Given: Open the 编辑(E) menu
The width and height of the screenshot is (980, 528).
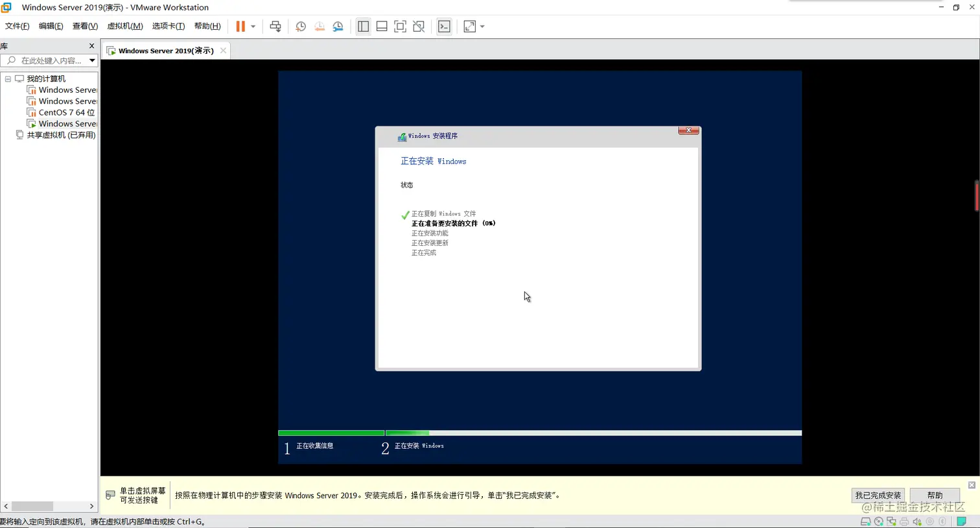Looking at the screenshot, I should click(x=51, y=26).
